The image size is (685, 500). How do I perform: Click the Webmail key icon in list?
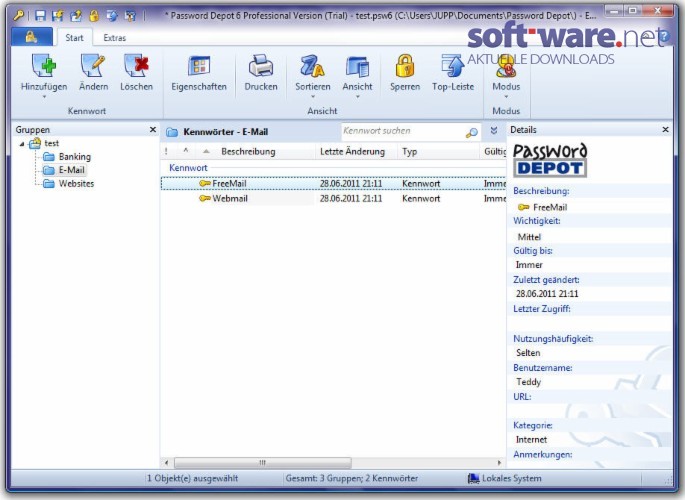tap(204, 198)
